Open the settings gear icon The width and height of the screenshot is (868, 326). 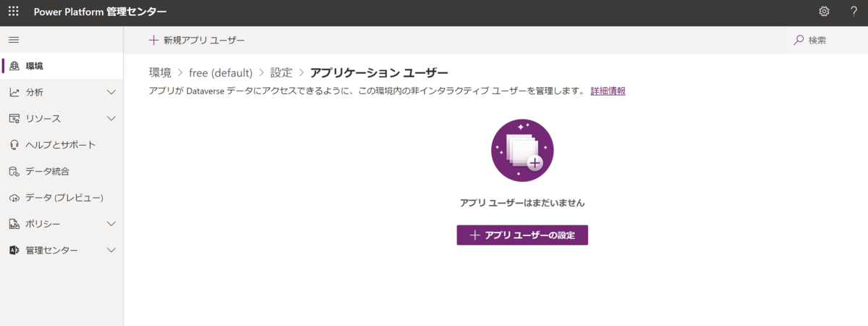(824, 12)
